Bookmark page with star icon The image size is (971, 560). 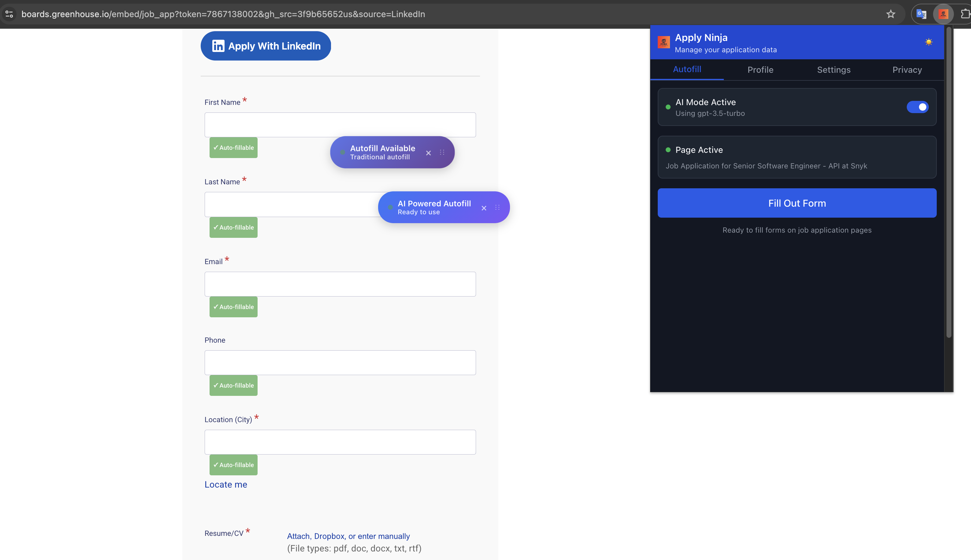(x=891, y=14)
